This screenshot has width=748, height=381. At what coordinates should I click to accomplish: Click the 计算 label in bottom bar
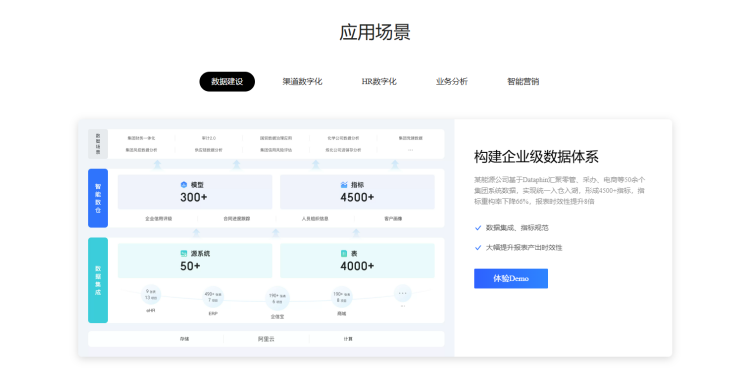tap(348, 339)
